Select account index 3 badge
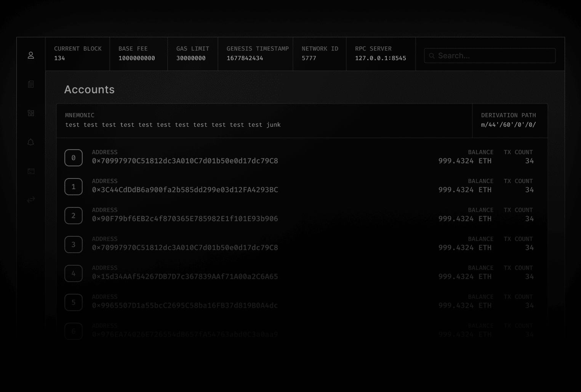 tap(74, 244)
